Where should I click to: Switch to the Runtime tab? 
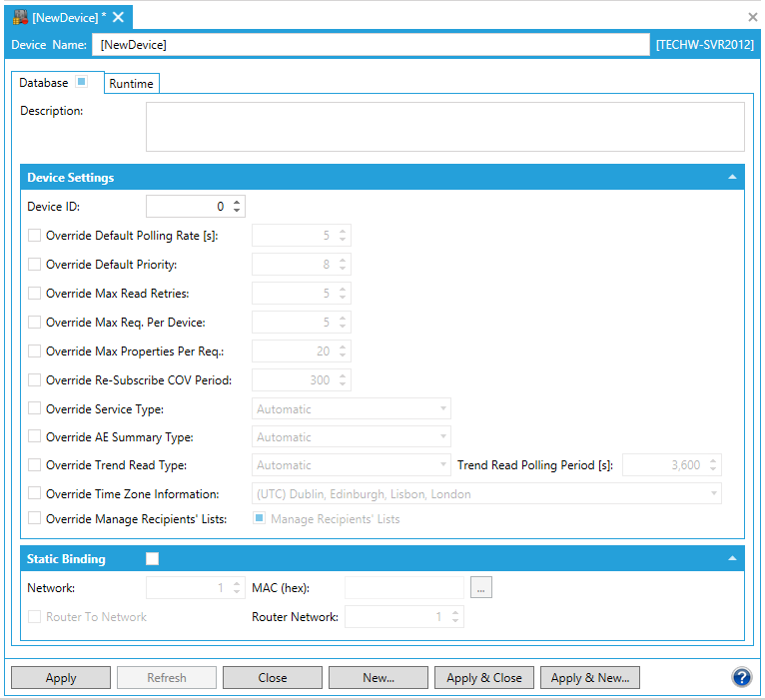[x=131, y=84]
